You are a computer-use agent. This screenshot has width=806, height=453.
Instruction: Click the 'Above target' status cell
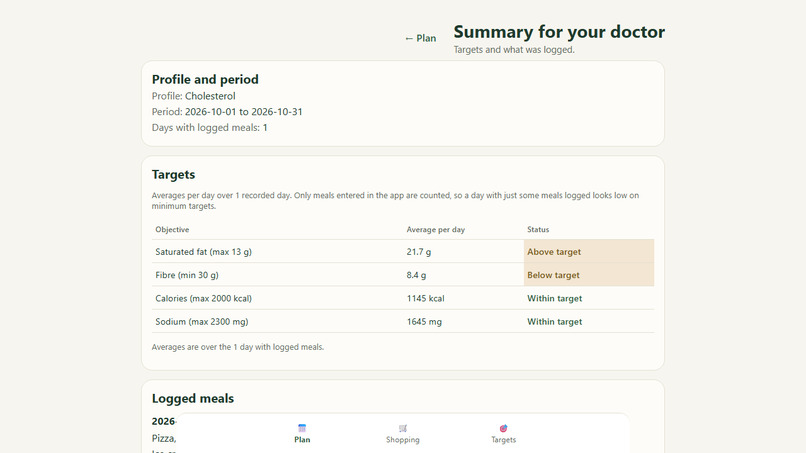pos(589,251)
